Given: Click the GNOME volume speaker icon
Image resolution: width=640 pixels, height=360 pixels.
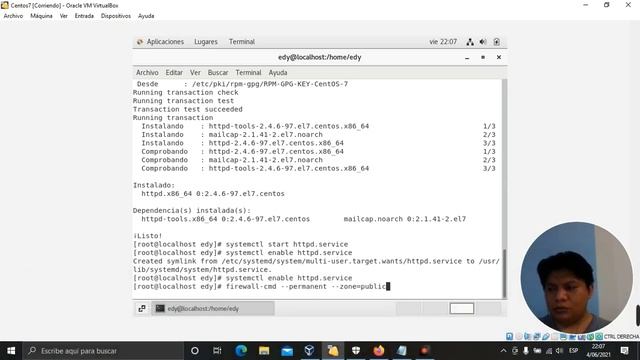Looking at the screenshot, I should [x=483, y=42].
